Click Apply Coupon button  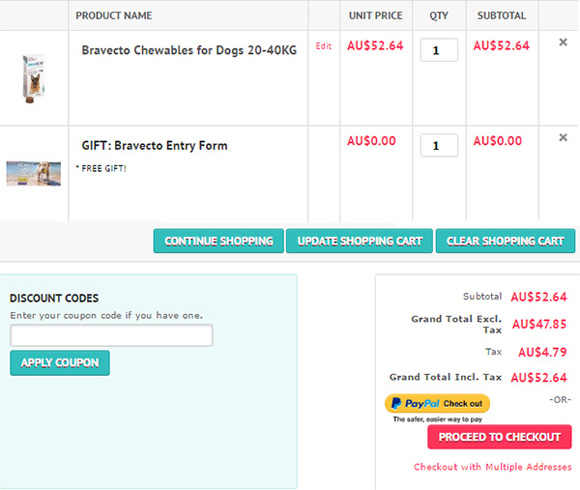(60, 363)
